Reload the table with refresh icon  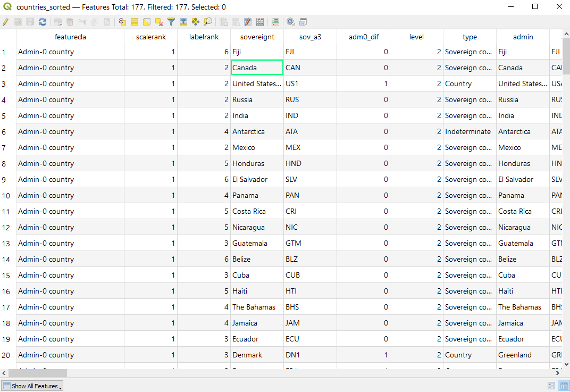pyautogui.click(x=43, y=22)
